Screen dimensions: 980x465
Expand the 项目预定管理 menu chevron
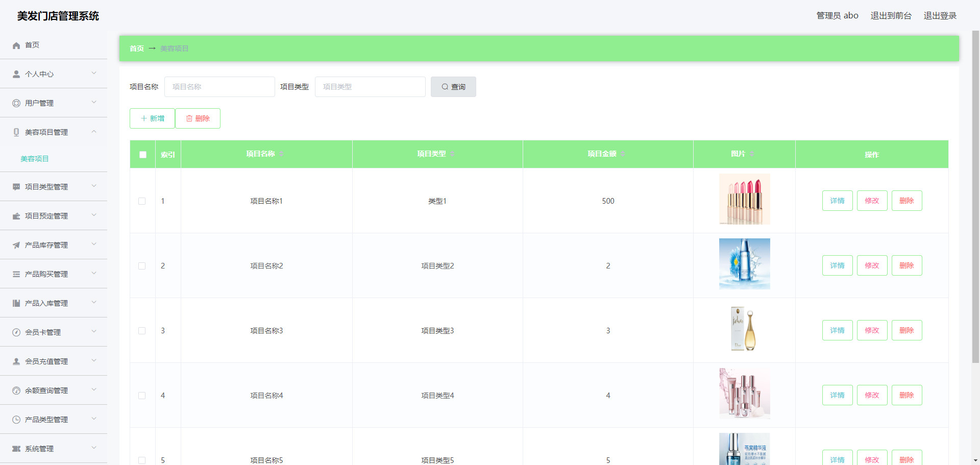click(94, 215)
